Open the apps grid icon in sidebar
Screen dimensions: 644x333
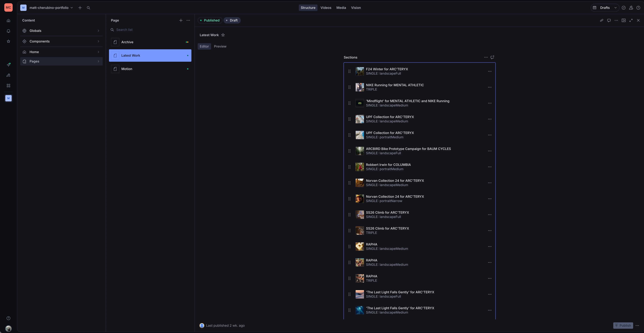pyautogui.click(x=8, y=86)
